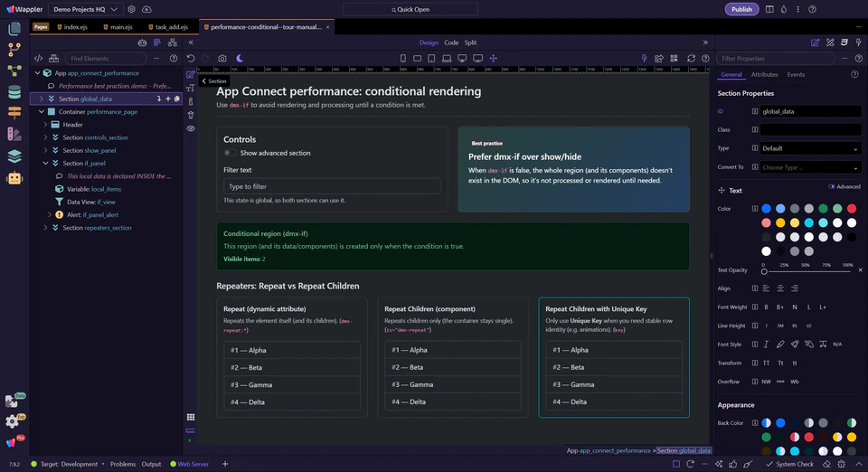Click System Check in status bar
This screenshot has height=472, width=868.
point(790,464)
